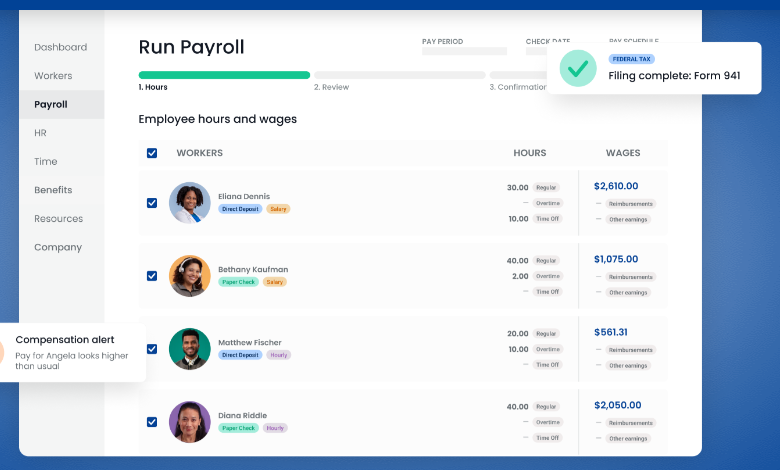Open Resources in the sidebar

[58, 218]
